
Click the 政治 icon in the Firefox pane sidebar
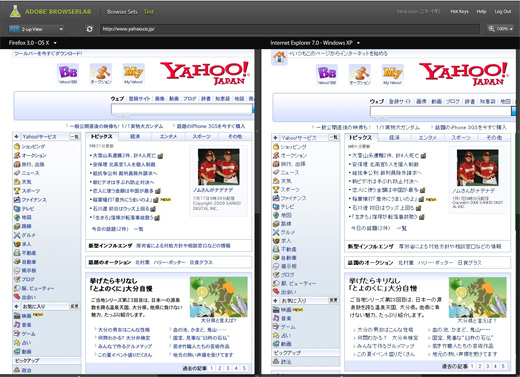click(x=17, y=370)
